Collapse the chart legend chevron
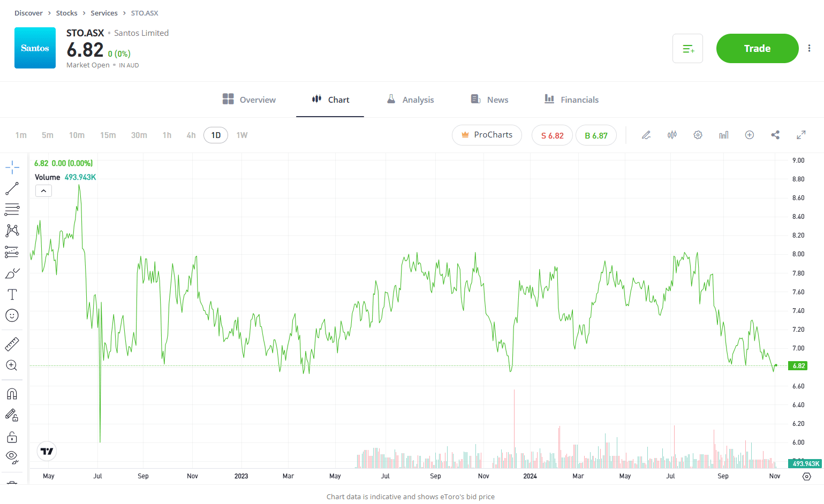 [x=43, y=191]
